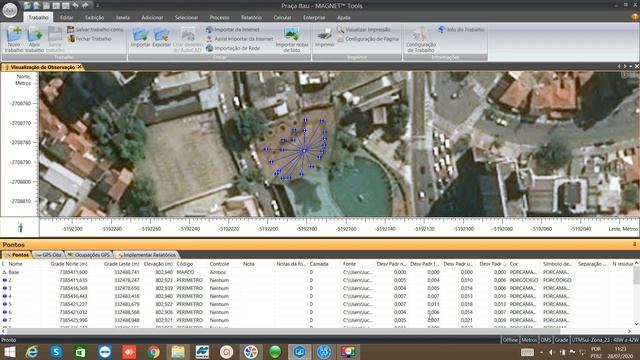Click the Base point at the map center
This screenshot has height=360, width=640.
coord(304,151)
